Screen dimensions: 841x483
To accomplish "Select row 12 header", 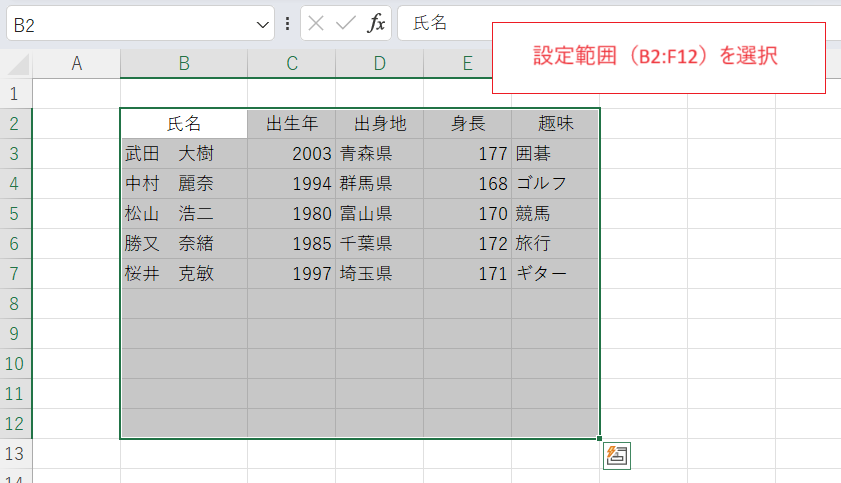I will [16, 424].
